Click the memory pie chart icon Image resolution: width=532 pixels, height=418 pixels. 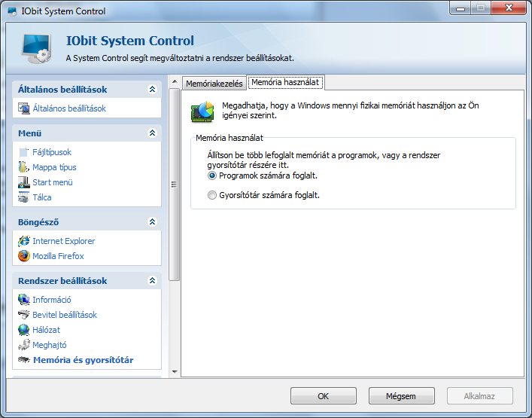coord(202,111)
